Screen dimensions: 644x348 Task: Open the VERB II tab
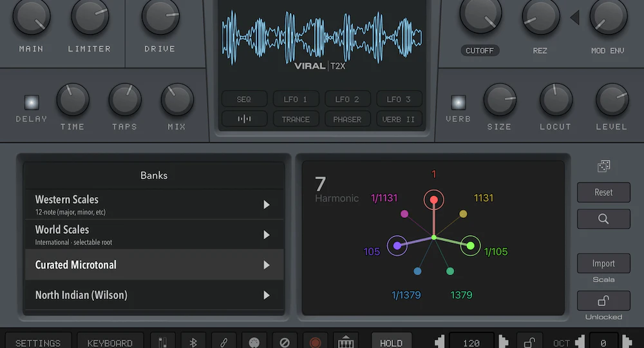click(399, 119)
